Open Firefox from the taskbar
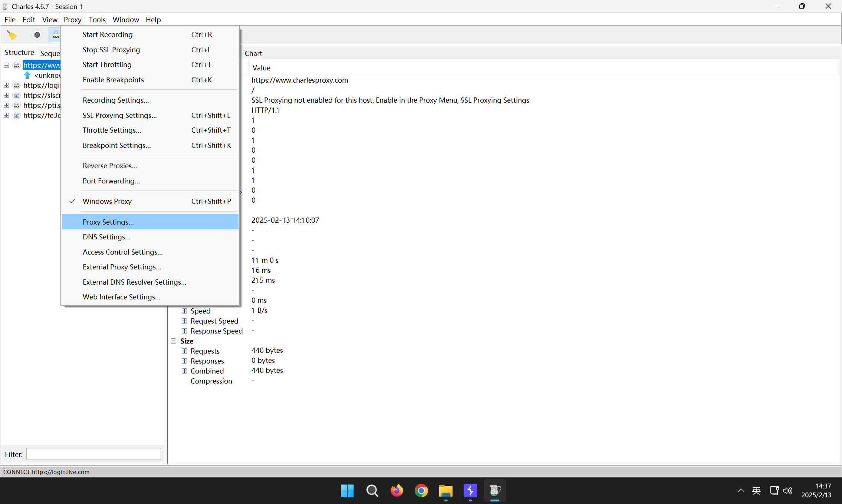The height and width of the screenshot is (504, 842). pyautogui.click(x=397, y=491)
